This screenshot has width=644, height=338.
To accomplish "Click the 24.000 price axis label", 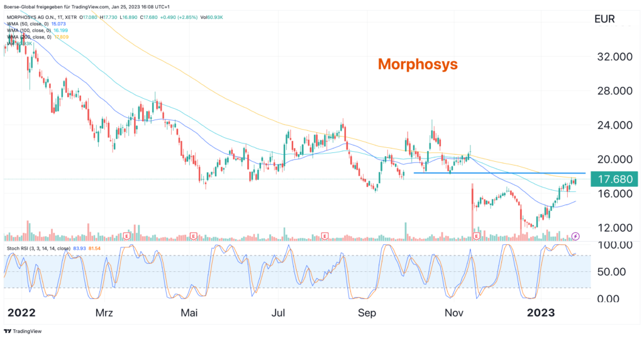I will click(614, 125).
